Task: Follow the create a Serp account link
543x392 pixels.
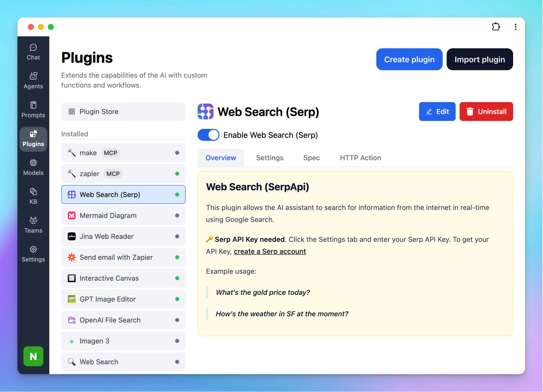Action: point(270,252)
